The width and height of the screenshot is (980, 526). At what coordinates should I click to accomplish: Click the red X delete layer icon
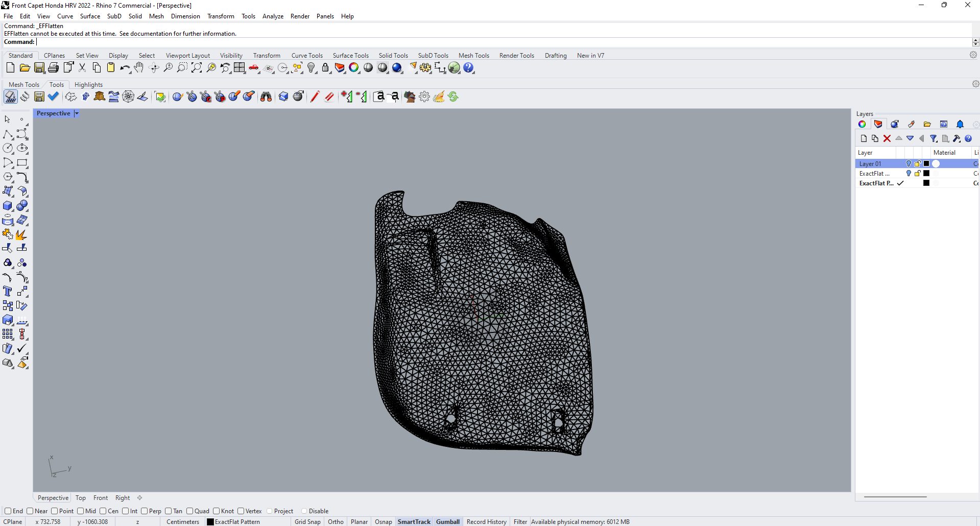[x=887, y=138]
